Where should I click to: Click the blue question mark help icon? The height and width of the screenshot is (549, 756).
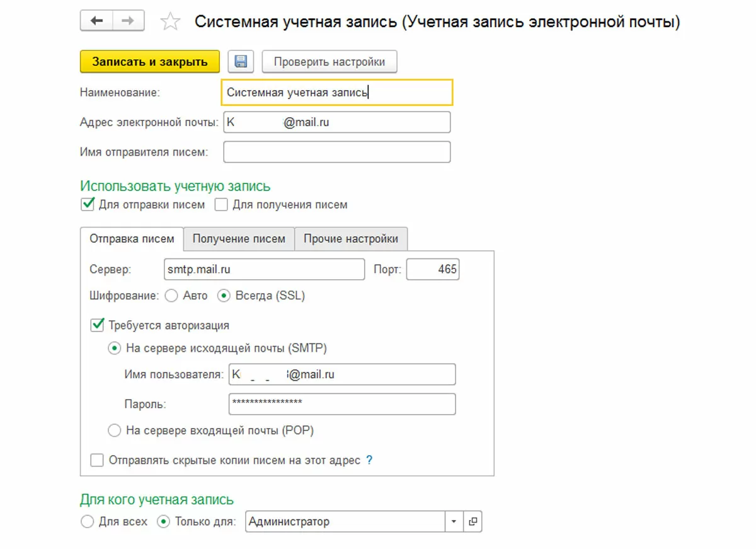pyautogui.click(x=369, y=460)
